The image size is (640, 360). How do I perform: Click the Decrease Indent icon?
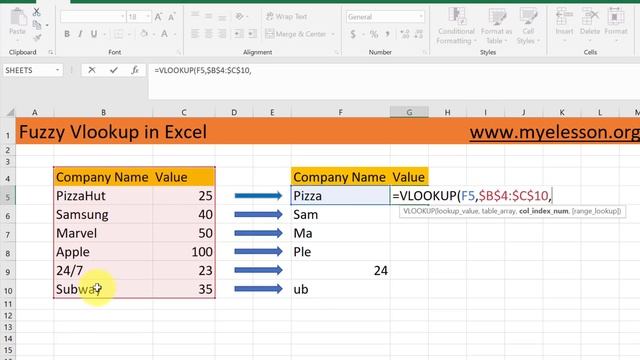click(x=239, y=34)
